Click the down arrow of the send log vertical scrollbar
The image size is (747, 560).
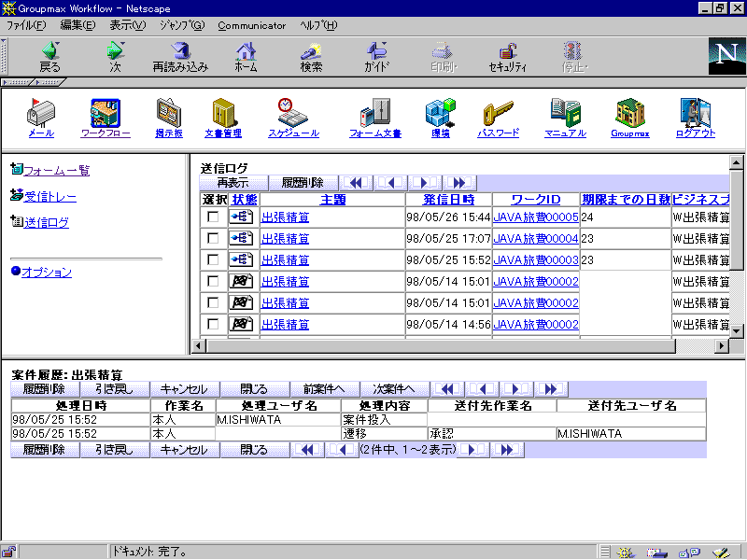point(737,330)
